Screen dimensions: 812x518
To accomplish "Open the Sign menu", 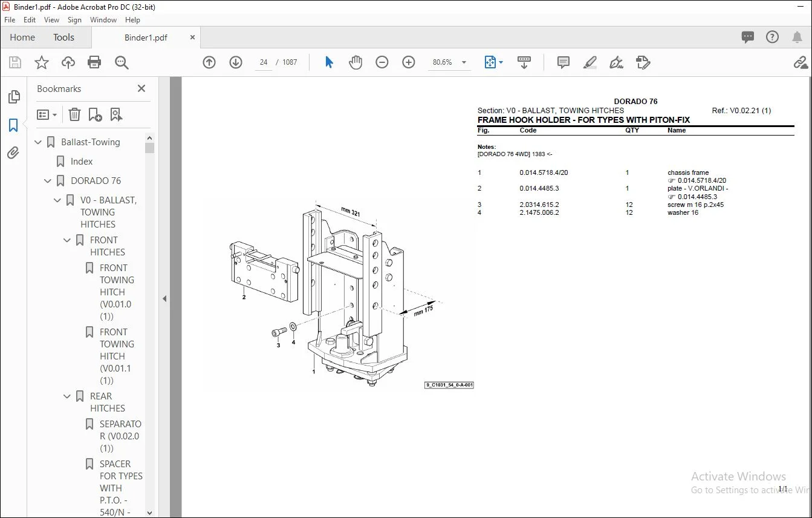I will point(75,20).
